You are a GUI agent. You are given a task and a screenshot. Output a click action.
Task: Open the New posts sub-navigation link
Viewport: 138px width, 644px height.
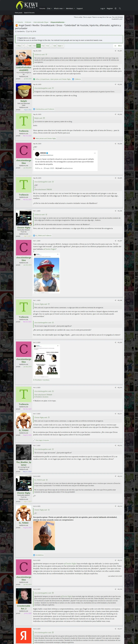tap(18, 12)
